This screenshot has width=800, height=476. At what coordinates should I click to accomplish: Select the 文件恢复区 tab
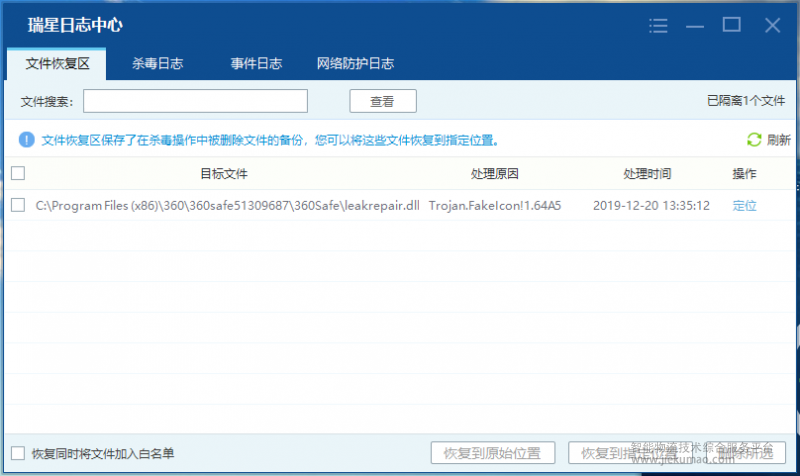click(57, 64)
